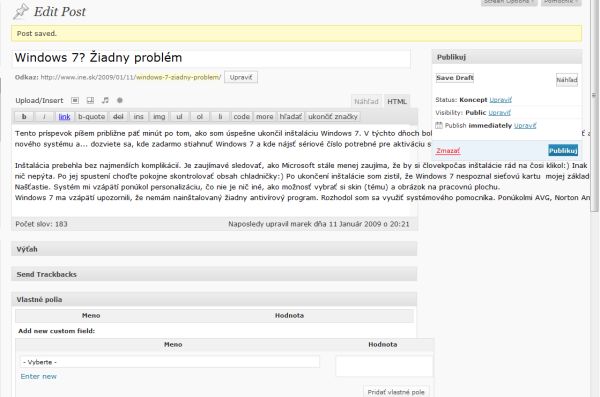Click Upraviť button next to permalink
600x397 pixels.
(241, 77)
